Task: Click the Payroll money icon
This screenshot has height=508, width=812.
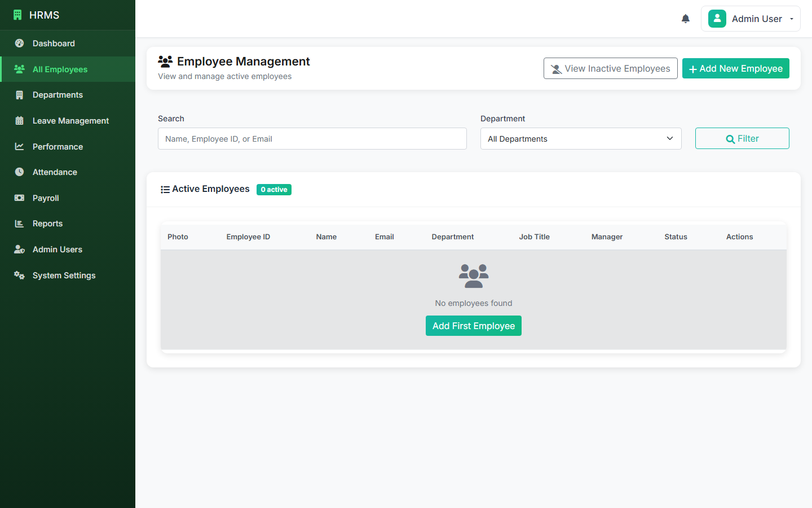Action: tap(19, 198)
